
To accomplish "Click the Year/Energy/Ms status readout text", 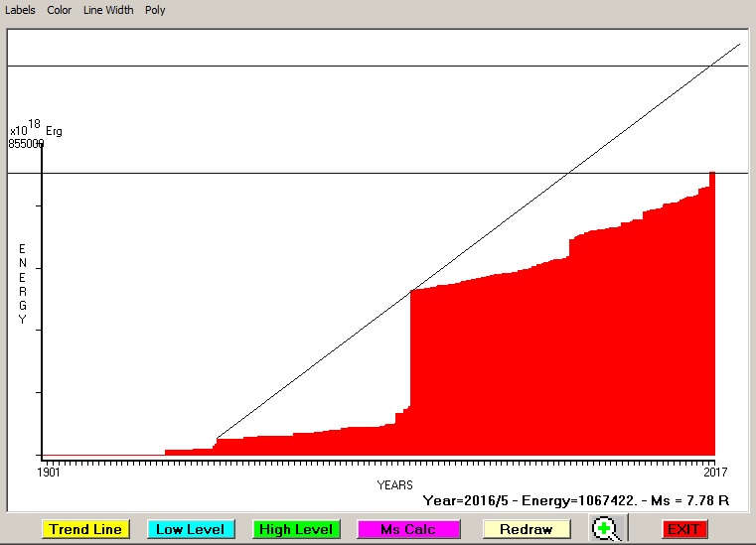I will tap(576, 501).
